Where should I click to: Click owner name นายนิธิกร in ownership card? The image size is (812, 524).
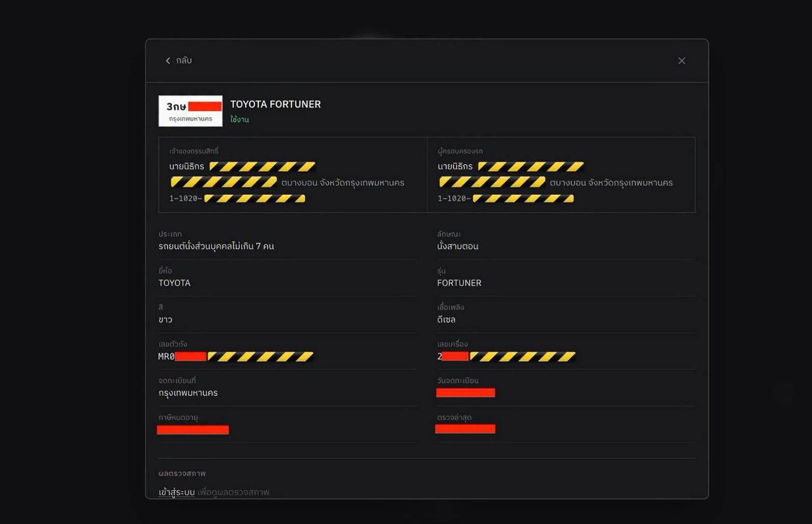187,166
